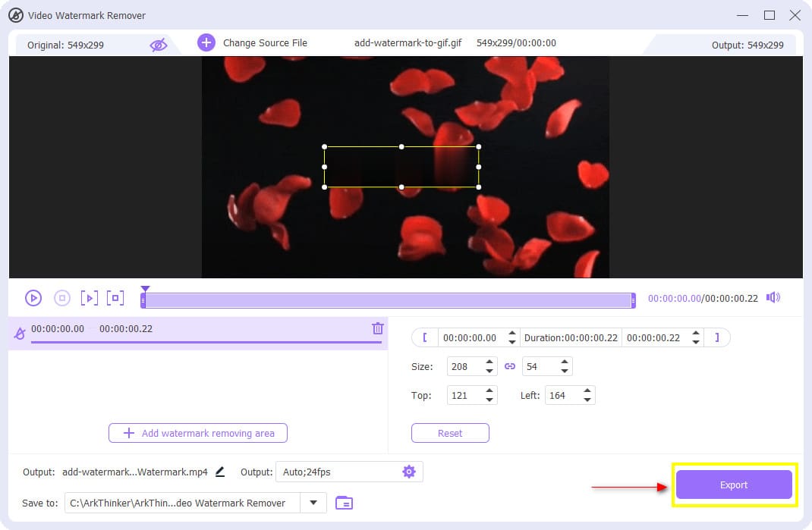Click the output name add-watermark...Watermark.mp4
This screenshot has height=530, width=812.
click(x=134, y=472)
